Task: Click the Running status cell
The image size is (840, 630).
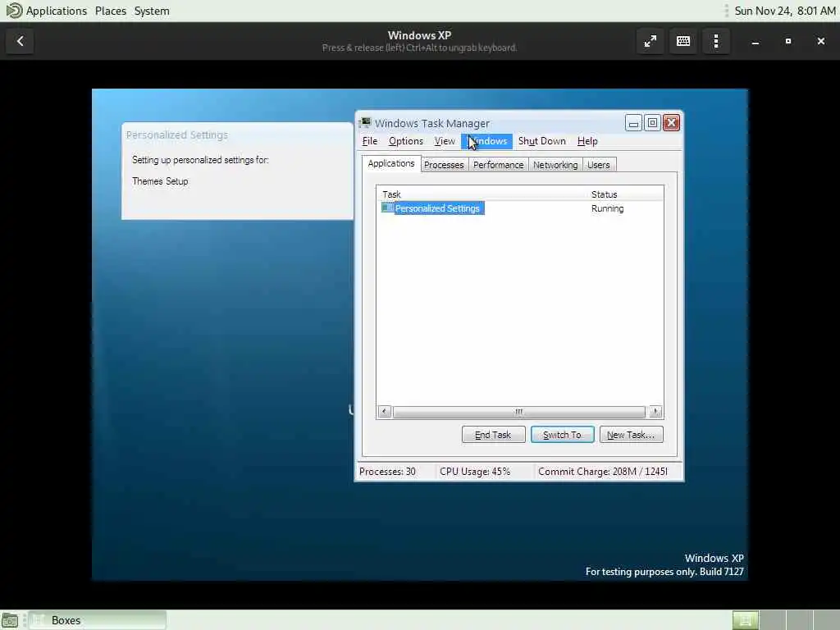Action: click(607, 208)
